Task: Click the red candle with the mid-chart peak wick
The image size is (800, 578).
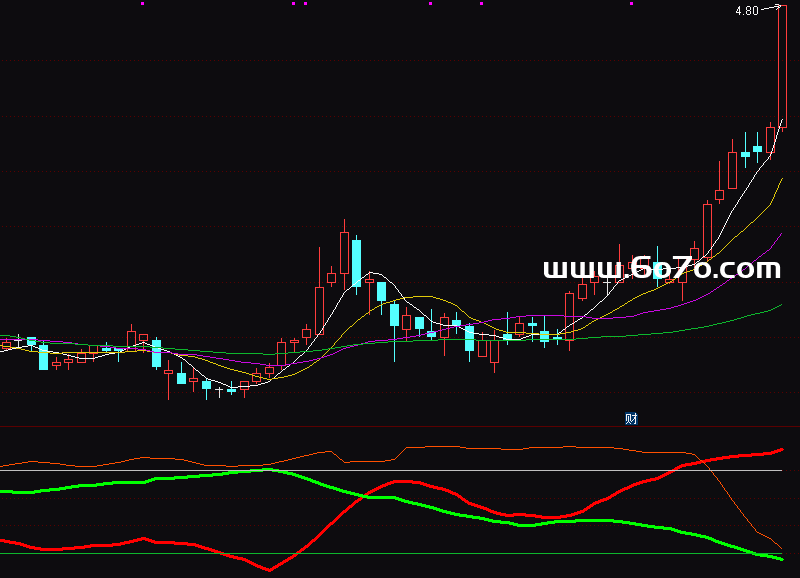Action: click(x=344, y=251)
